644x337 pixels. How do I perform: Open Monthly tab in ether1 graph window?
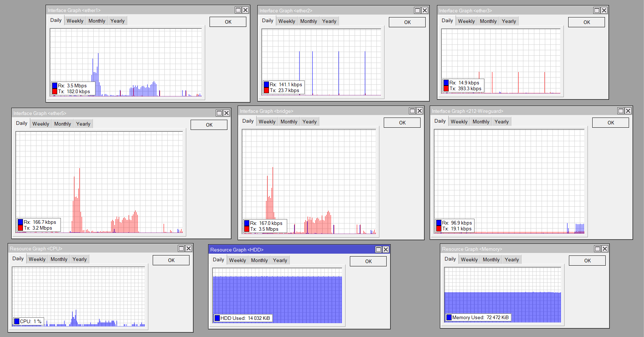(x=97, y=21)
